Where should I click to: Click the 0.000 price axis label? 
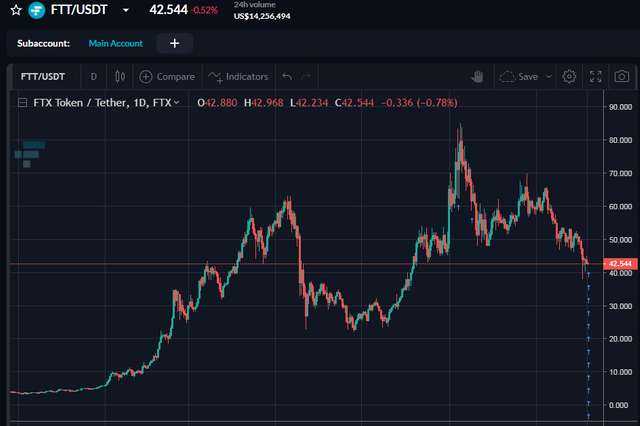coord(618,405)
